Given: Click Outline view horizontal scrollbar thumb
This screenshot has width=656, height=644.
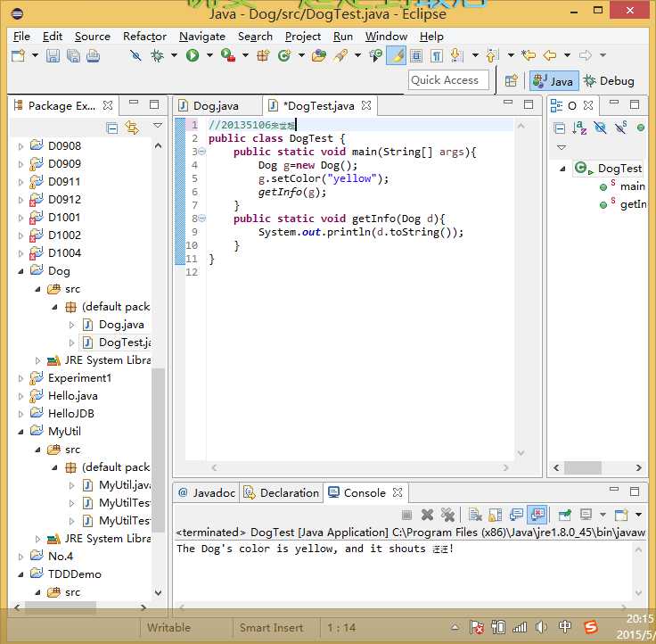Looking at the screenshot, I should [x=582, y=467].
